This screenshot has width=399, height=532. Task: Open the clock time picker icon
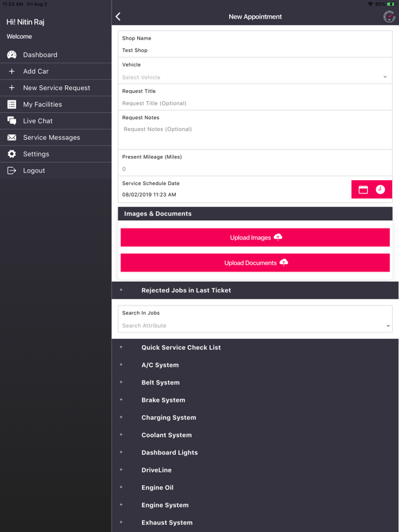pos(380,189)
